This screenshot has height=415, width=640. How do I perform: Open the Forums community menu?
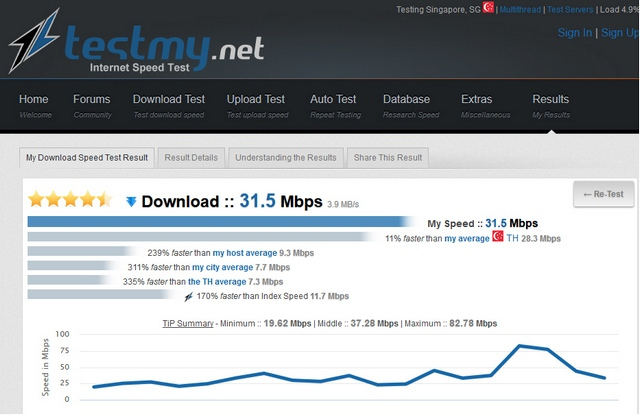[92, 105]
